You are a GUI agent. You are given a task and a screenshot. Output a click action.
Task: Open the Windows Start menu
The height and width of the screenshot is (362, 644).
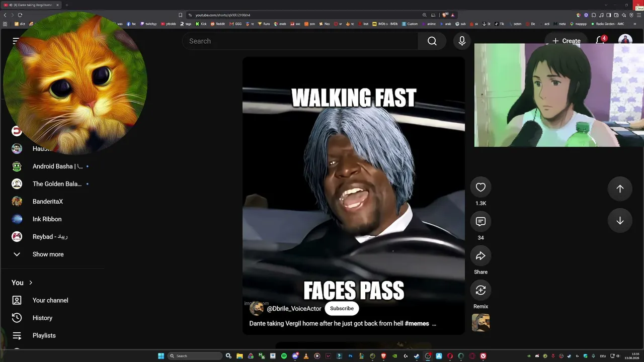(161, 356)
